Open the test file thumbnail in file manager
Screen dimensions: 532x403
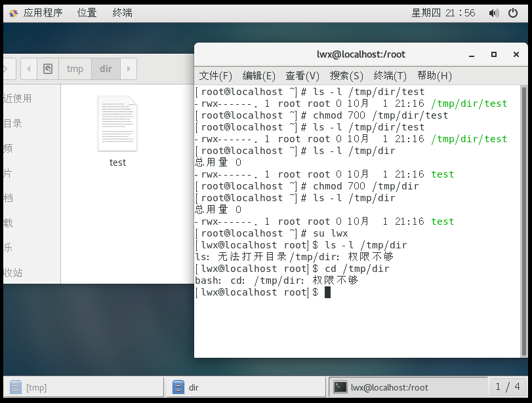(x=117, y=125)
